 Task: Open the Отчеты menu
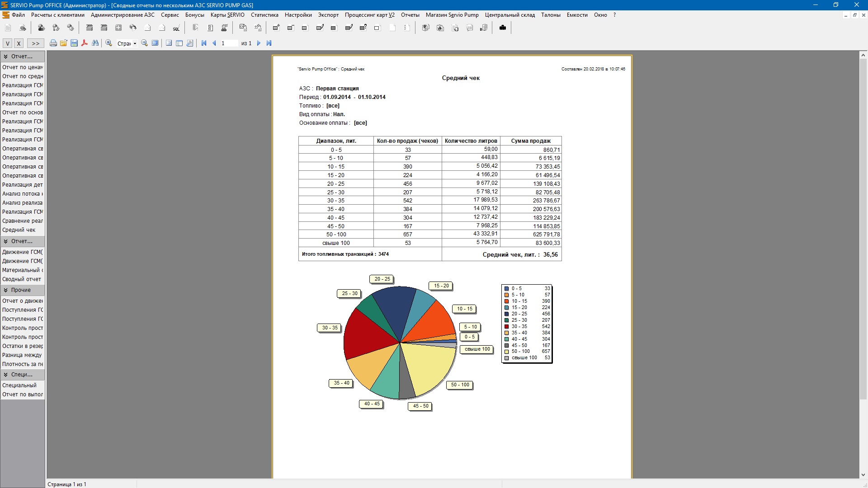pyautogui.click(x=410, y=15)
